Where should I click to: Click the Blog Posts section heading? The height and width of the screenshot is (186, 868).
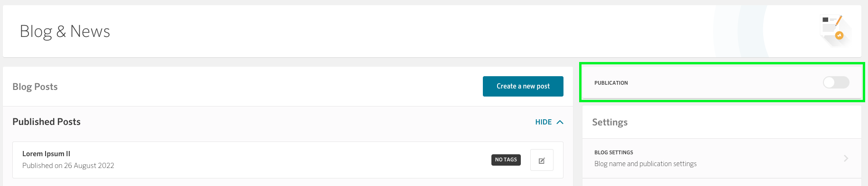(35, 87)
